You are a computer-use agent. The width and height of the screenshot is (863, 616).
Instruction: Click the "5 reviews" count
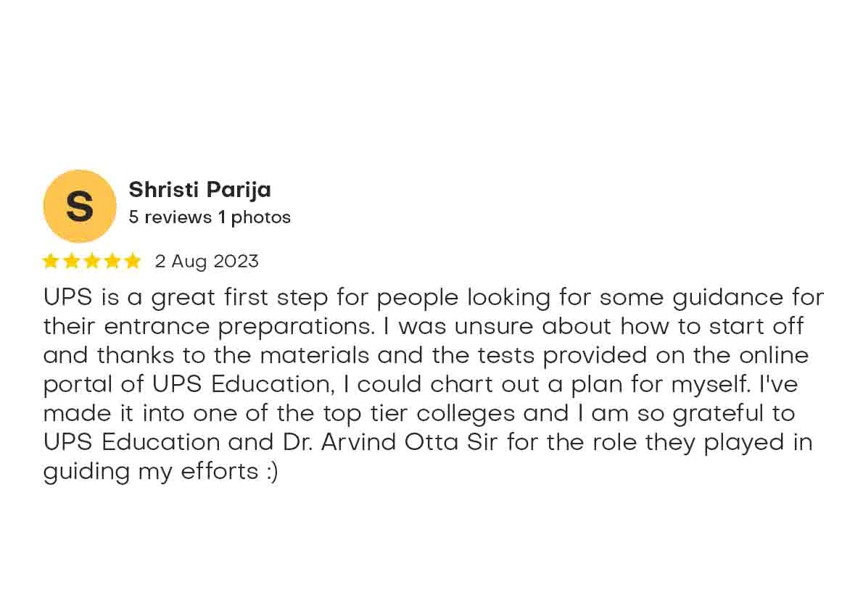click(x=170, y=217)
